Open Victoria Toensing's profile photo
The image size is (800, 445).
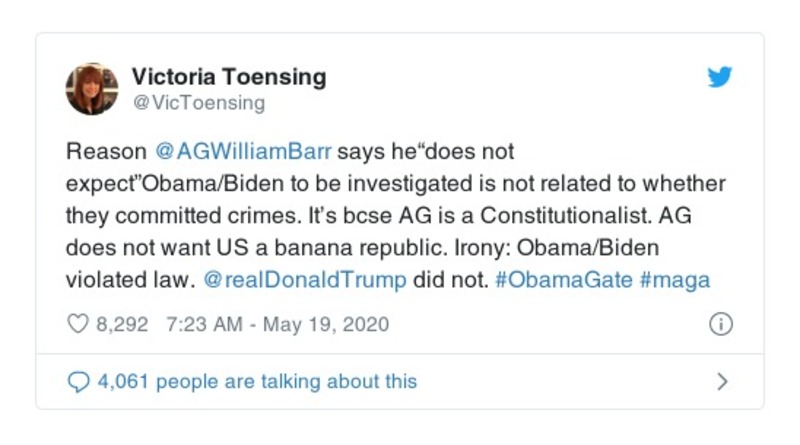(92, 88)
